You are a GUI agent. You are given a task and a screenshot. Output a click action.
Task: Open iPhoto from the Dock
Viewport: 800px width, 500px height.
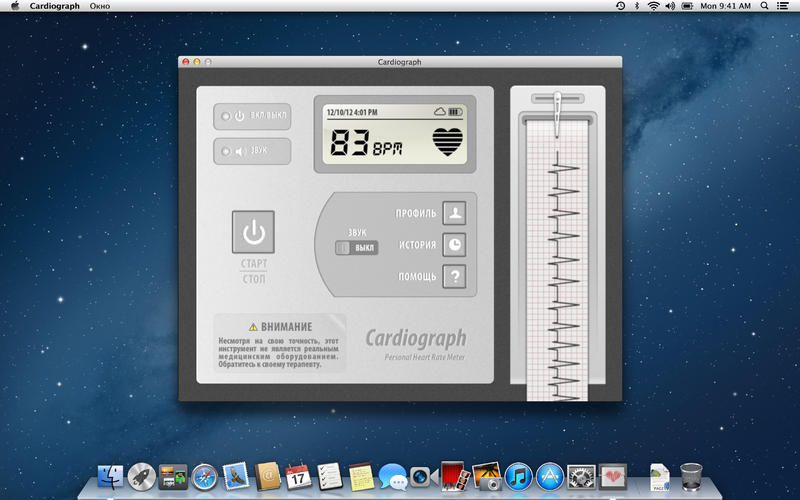pyautogui.click(x=487, y=477)
